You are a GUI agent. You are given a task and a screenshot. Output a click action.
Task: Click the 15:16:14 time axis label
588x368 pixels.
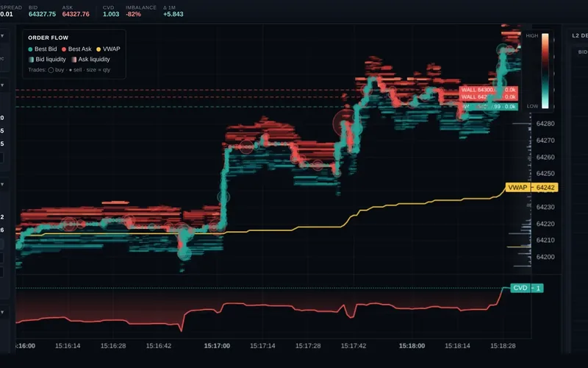pyautogui.click(x=68, y=346)
